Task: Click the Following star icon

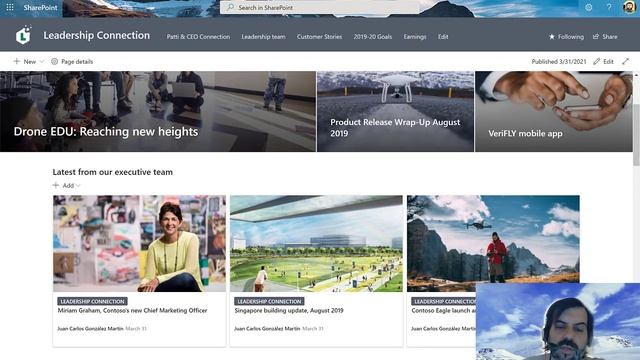Action: pyautogui.click(x=551, y=37)
